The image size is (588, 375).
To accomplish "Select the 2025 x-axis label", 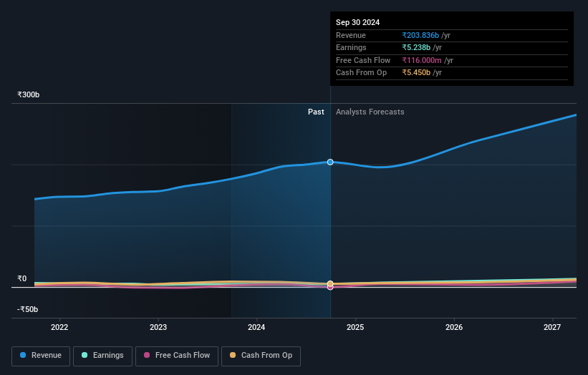I will [355, 327].
